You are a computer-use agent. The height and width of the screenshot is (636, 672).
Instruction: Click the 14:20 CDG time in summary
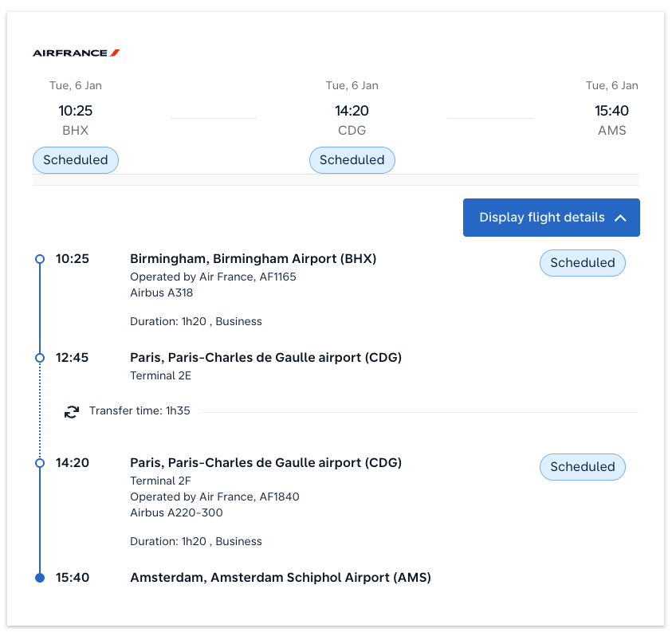352,111
